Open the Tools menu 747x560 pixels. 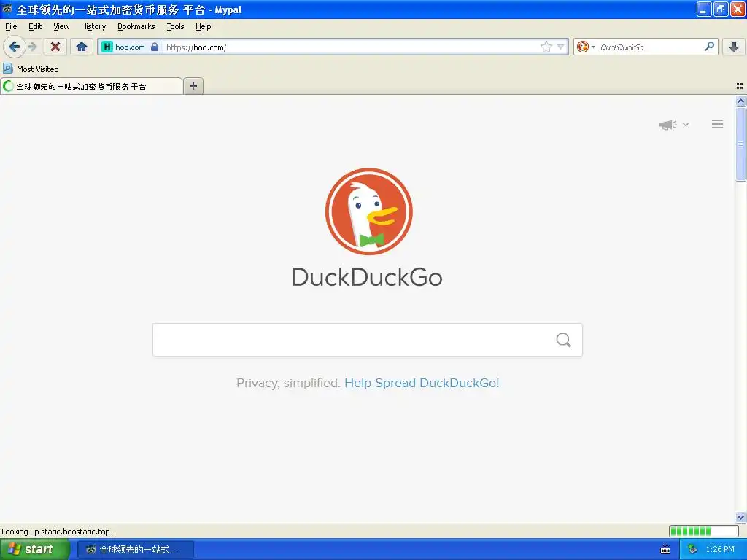pyautogui.click(x=175, y=26)
